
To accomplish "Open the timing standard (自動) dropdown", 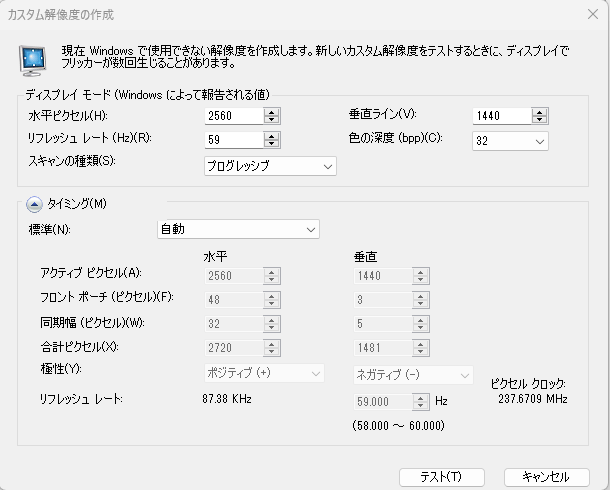I will [238, 229].
